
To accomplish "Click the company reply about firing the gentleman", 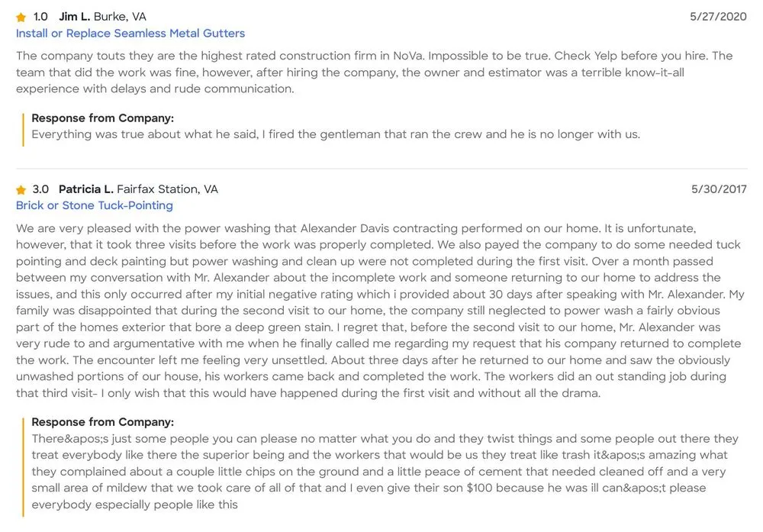I will [x=336, y=134].
